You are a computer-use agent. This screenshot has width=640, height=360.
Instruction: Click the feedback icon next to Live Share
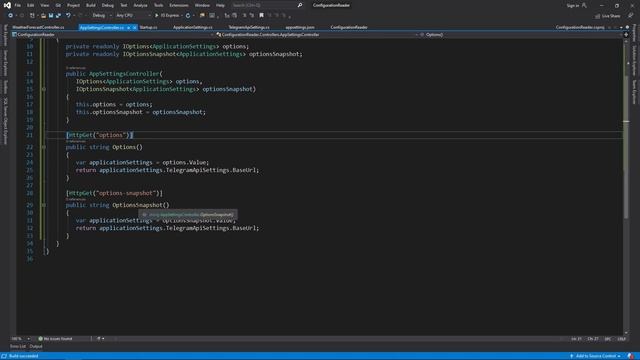(x=631, y=16)
